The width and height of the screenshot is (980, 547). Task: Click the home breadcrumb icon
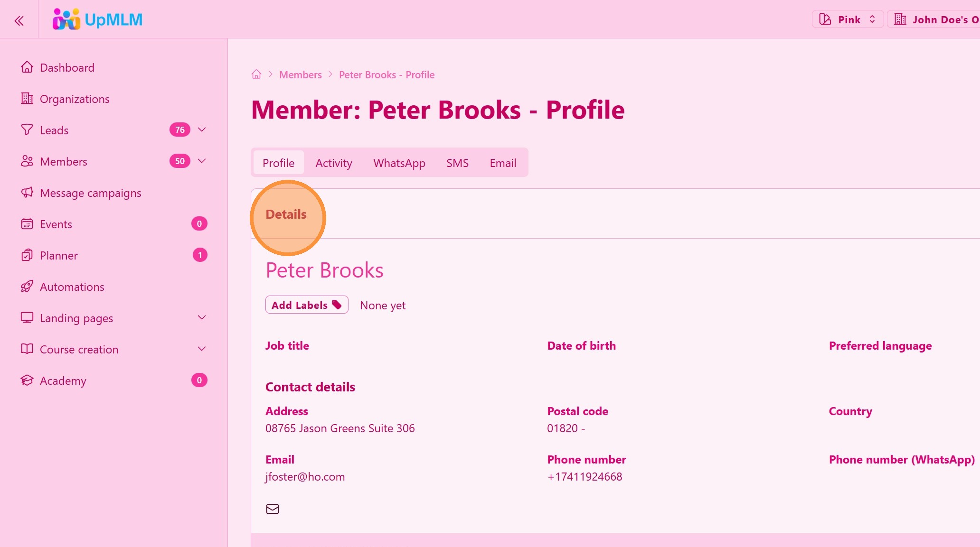click(256, 74)
